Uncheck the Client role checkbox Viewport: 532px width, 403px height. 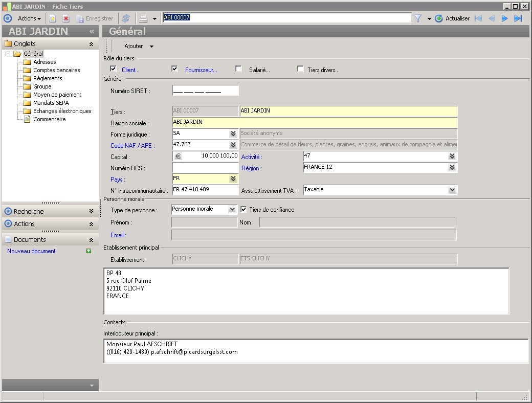point(114,69)
